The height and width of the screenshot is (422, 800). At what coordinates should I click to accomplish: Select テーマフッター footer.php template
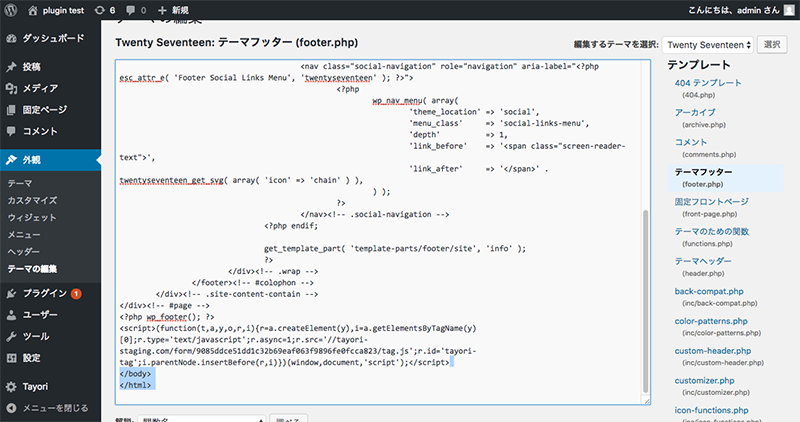725,178
